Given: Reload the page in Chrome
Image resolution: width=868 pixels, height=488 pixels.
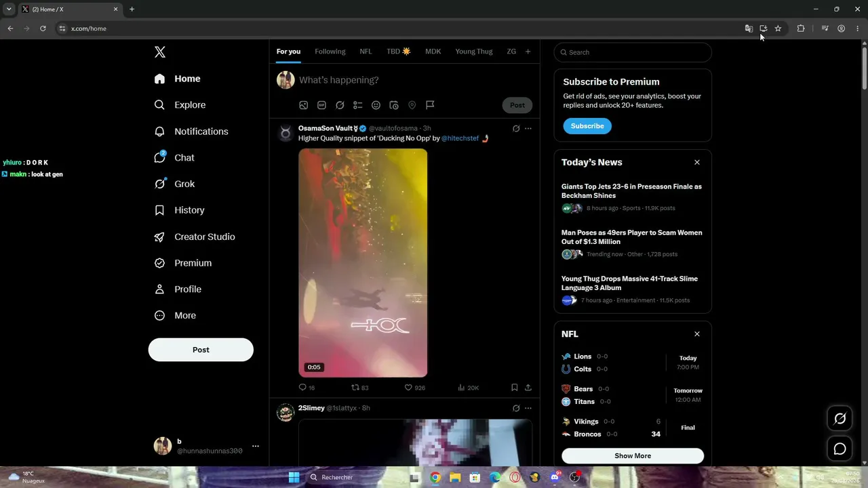Looking at the screenshot, I should [x=43, y=28].
